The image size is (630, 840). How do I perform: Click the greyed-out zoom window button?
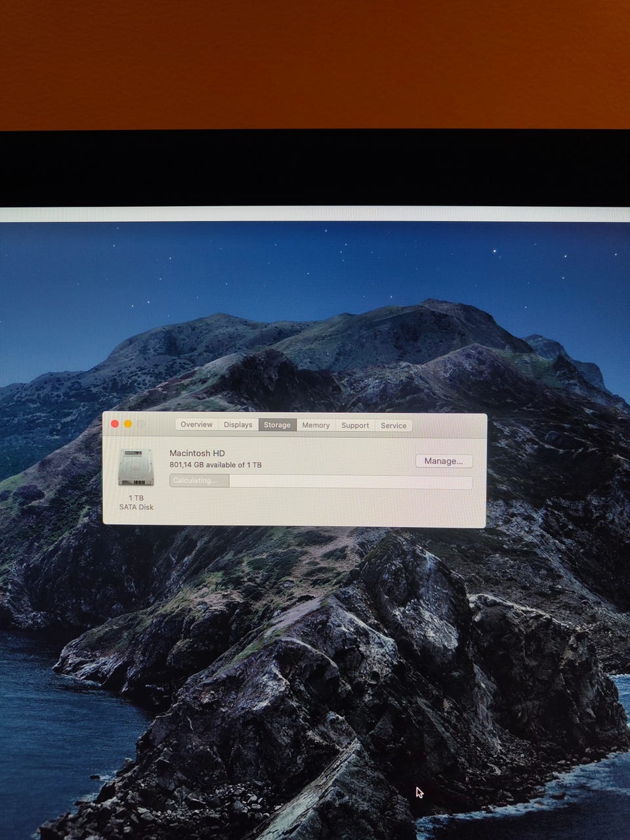point(140,424)
